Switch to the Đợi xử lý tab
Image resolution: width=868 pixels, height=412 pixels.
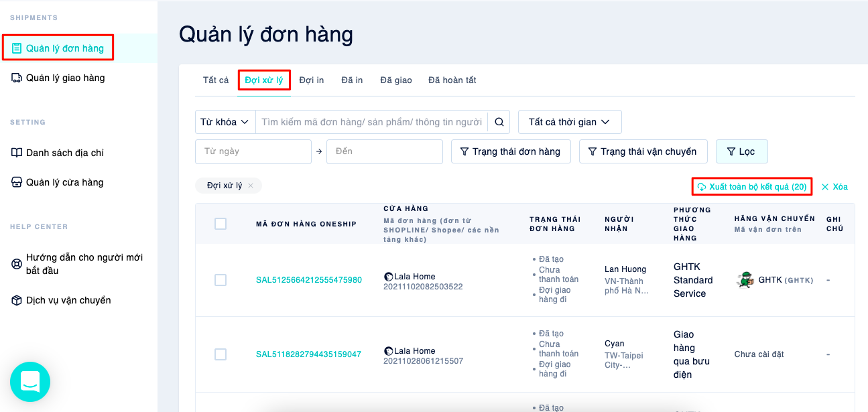tap(264, 80)
